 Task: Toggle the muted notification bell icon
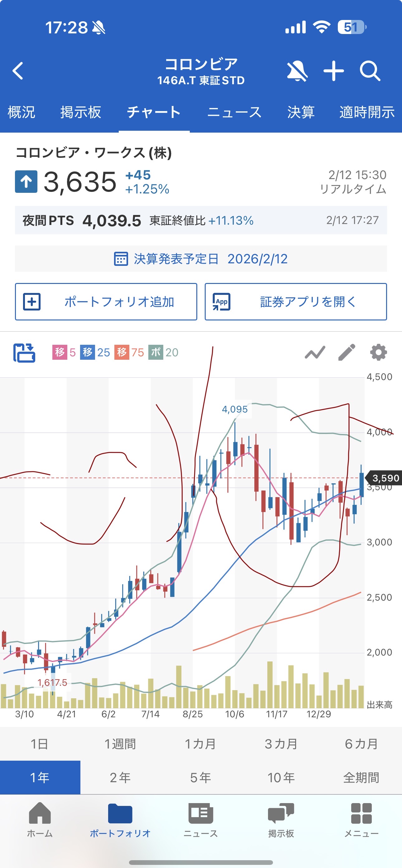(297, 71)
